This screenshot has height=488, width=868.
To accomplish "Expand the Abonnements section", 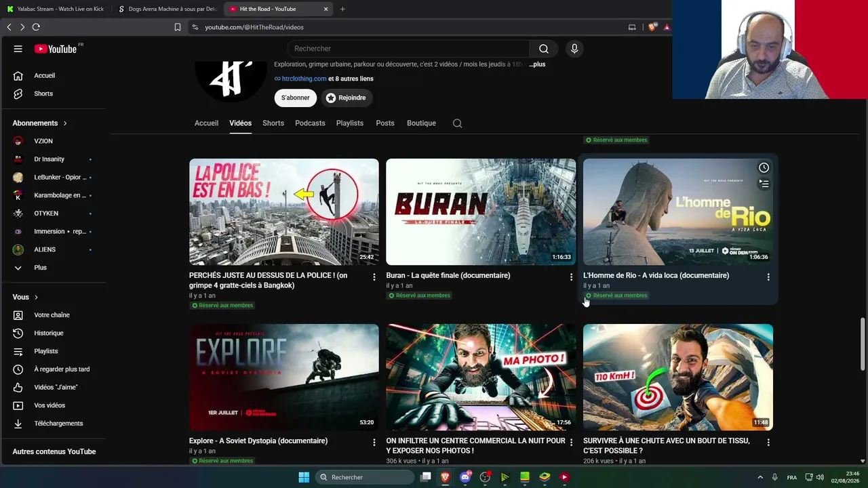I will pos(40,123).
